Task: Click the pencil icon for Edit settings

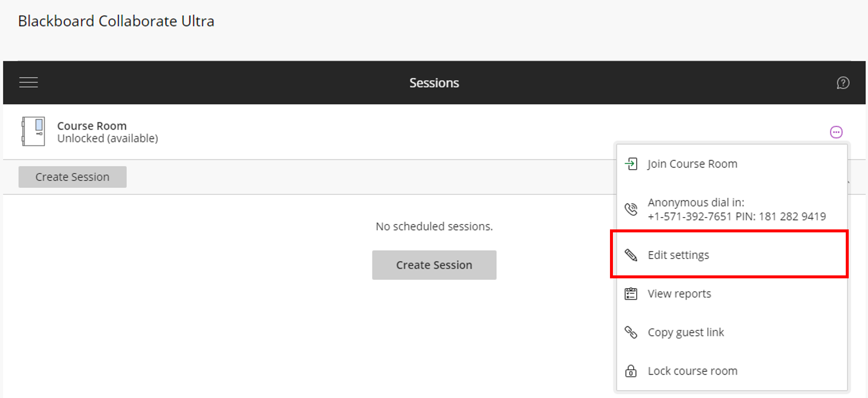Action: (x=631, y=255)
